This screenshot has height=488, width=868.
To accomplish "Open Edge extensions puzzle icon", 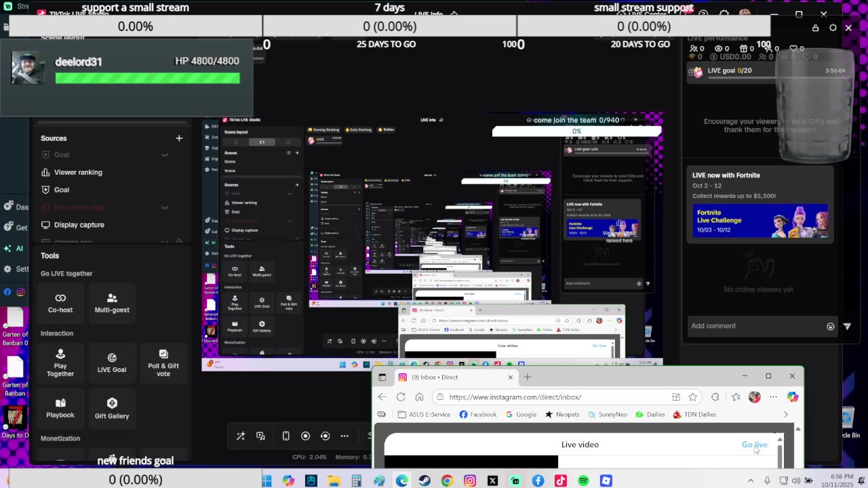I will (x=715, y=397).
